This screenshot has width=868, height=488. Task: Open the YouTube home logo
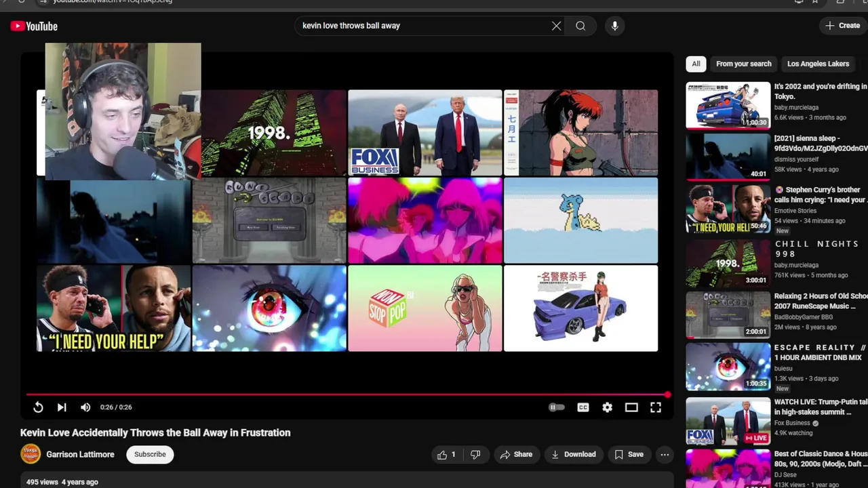coord(34,26)
